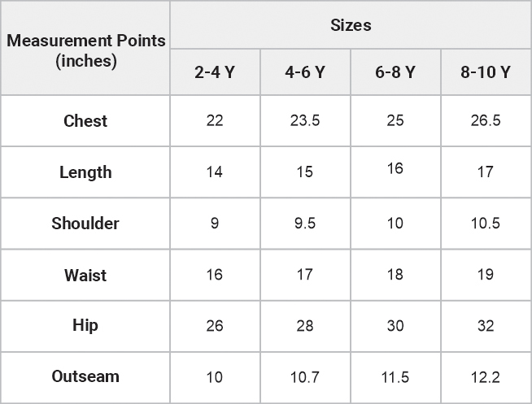Click the Outseam row label

[x=85, y=377]
